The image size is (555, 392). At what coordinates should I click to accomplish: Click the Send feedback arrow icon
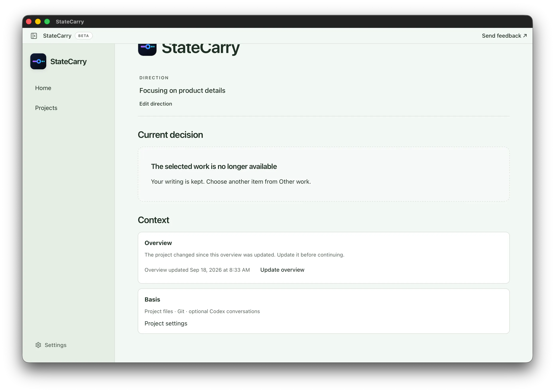click(525, 36)
